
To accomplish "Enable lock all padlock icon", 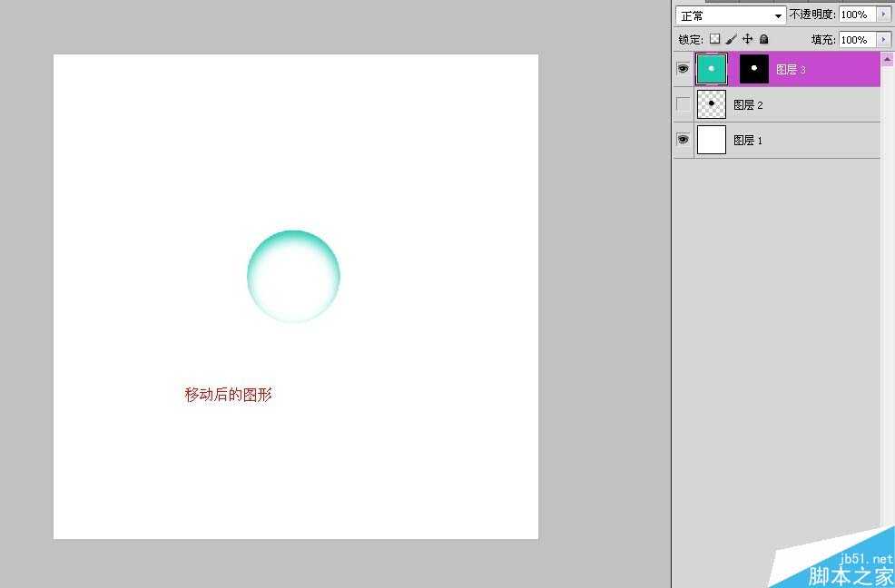I will coord(763,39).
